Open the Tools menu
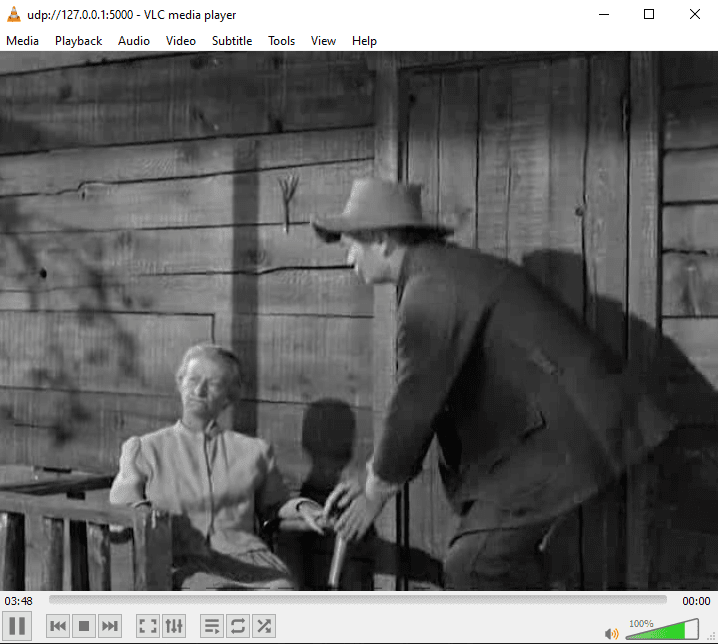The width and height of the screenshot is (718, 644). pos(282,41)
